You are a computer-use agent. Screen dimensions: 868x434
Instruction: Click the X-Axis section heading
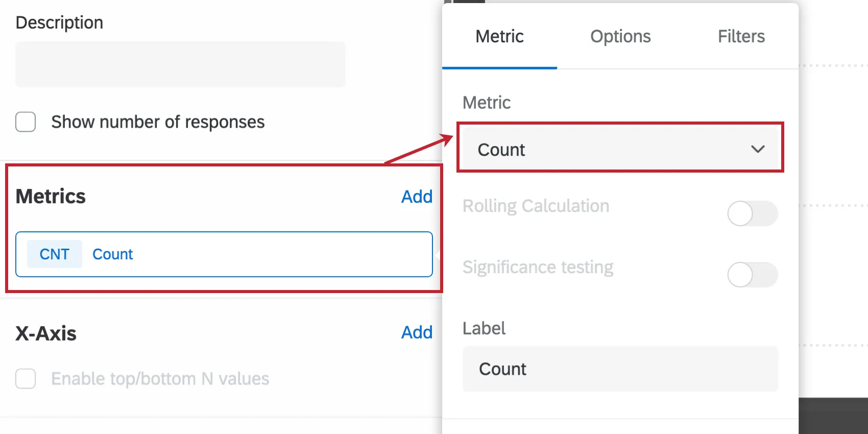pos(46,333)
